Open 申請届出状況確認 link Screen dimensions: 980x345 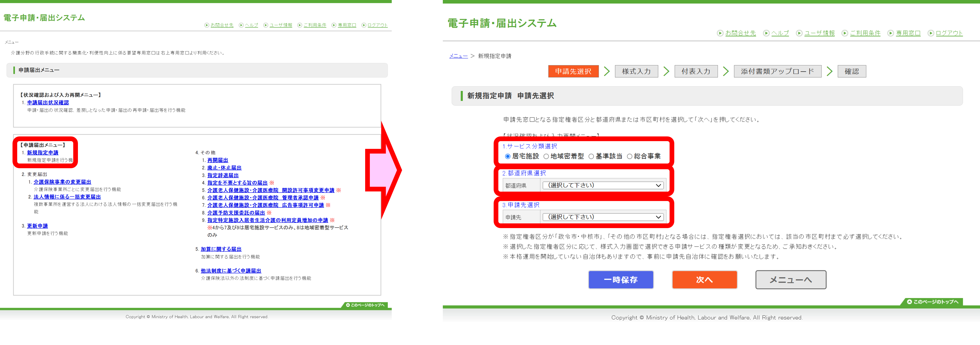point(48,103)
